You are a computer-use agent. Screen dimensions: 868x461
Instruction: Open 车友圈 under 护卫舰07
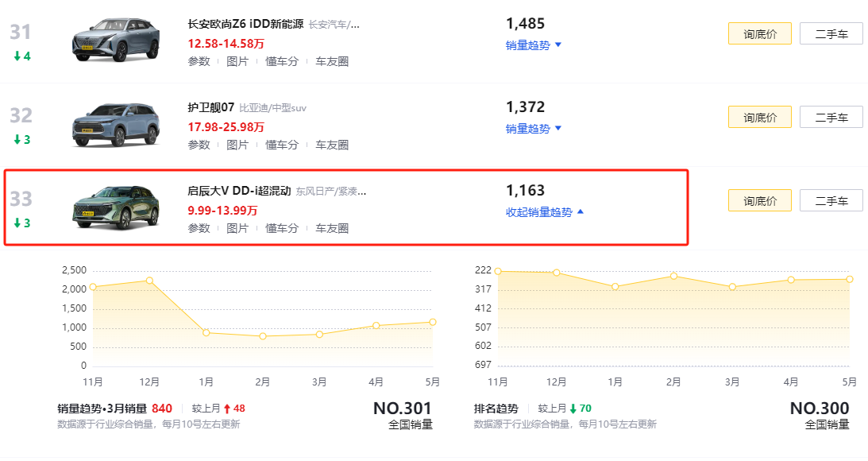(x=332, y=145)
